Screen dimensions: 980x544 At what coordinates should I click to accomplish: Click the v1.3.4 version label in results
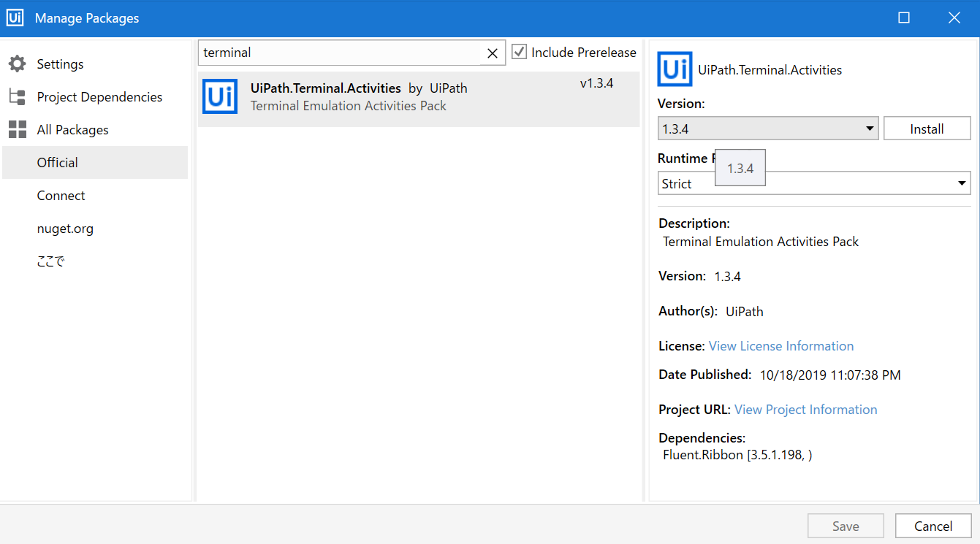point(596,83)
